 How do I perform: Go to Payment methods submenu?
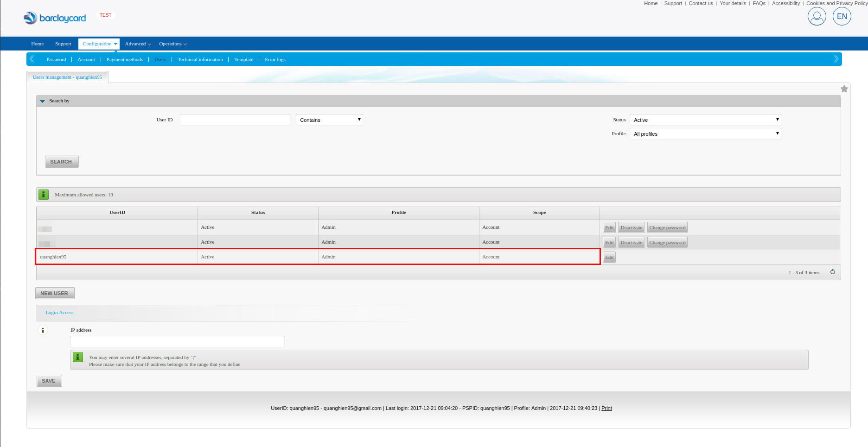124,60
